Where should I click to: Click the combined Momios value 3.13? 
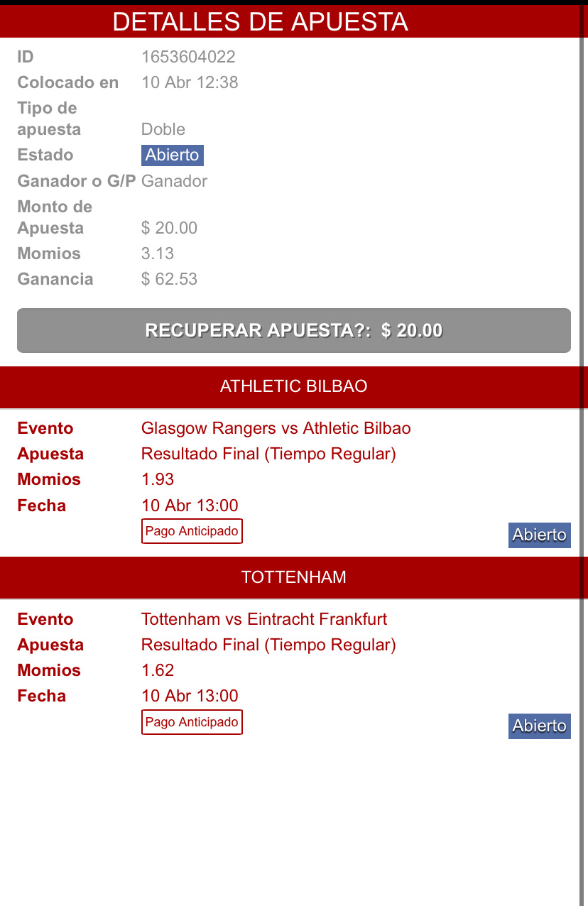[158, 253]
